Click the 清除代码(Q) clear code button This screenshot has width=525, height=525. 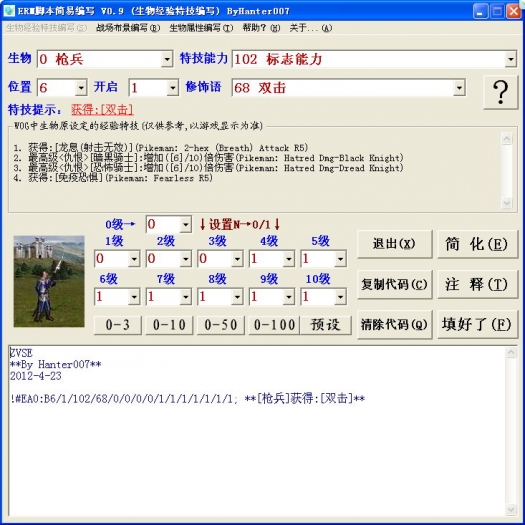click(394, 324)
